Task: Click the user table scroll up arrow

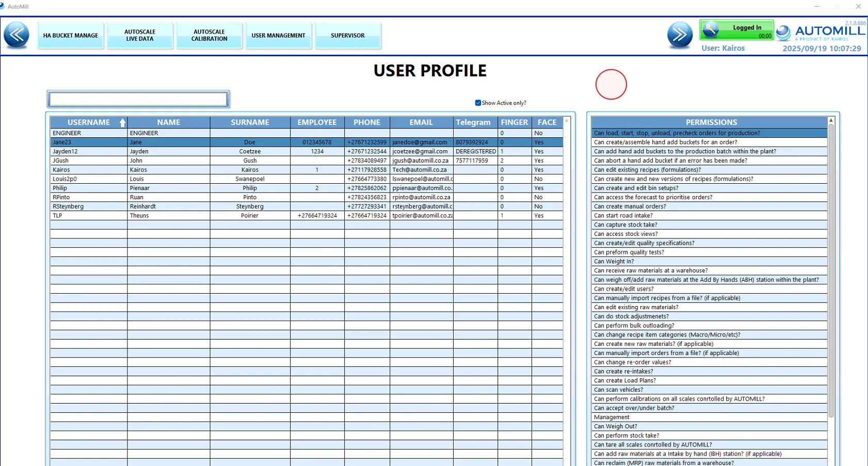Action: coord(567,120)
